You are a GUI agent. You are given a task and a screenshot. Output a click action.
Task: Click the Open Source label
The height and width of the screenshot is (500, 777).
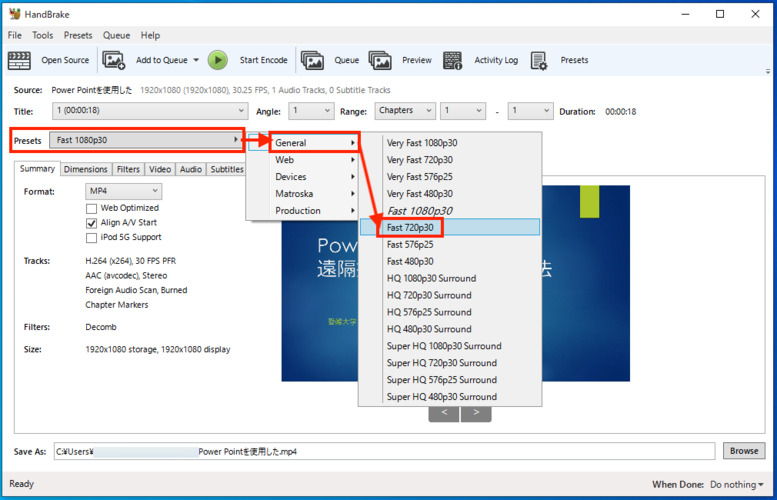(x=65, y=60)
